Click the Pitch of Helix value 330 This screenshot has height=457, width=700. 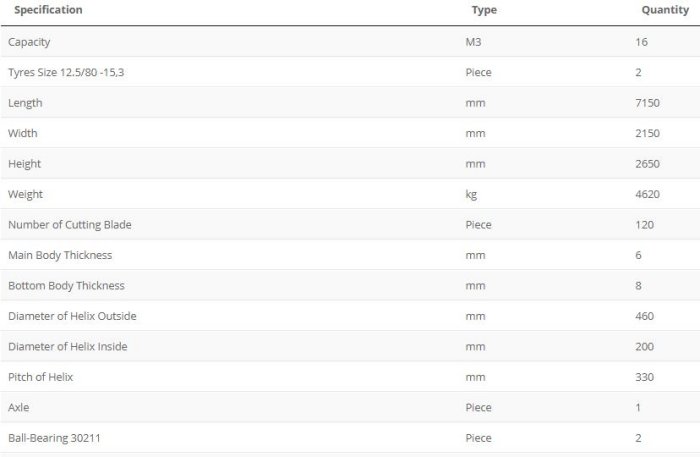click(645, 377)
